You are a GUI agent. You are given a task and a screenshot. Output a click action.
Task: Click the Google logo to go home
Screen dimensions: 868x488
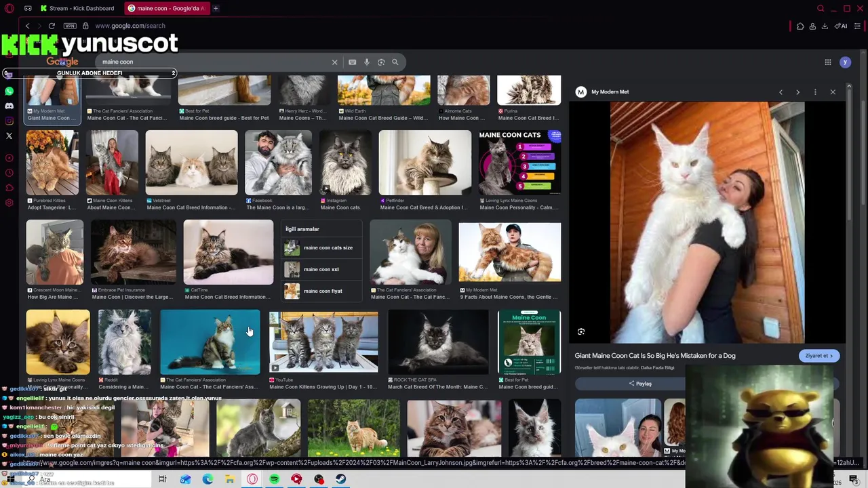62,62
